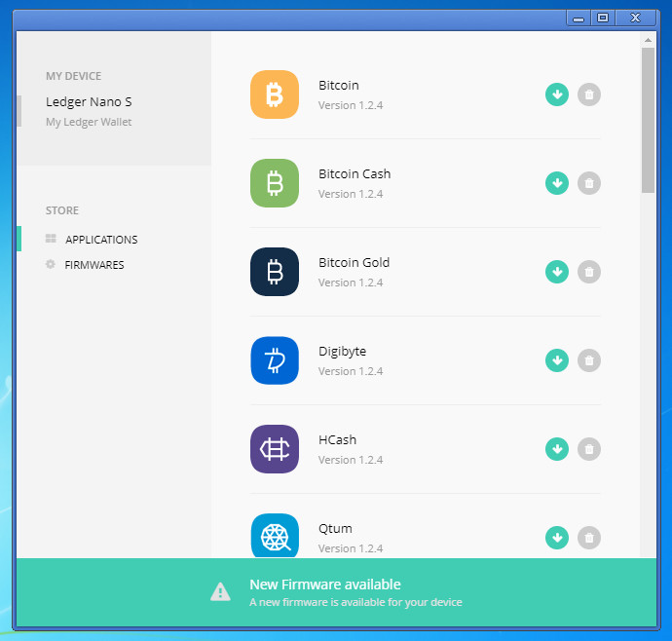The image size is (672, 641).
Task: Click the 'Digibyte' app name
Action: (x=343, y=352)
